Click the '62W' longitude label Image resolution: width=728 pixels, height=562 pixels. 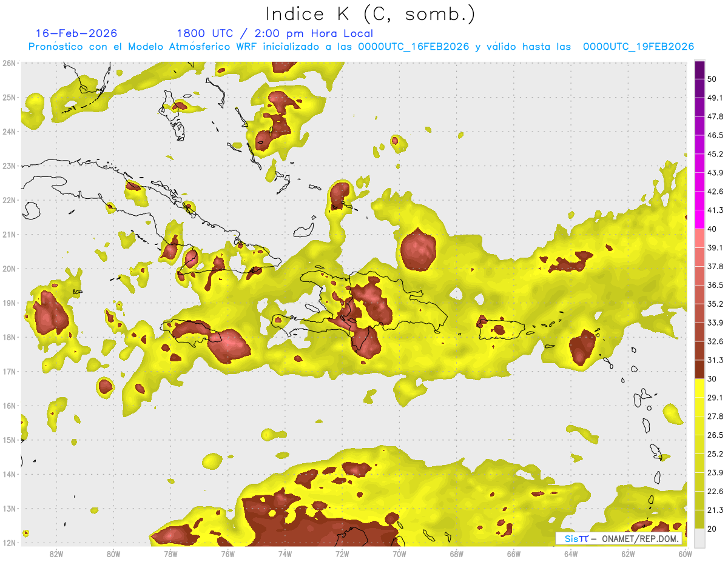coord(628,554)
